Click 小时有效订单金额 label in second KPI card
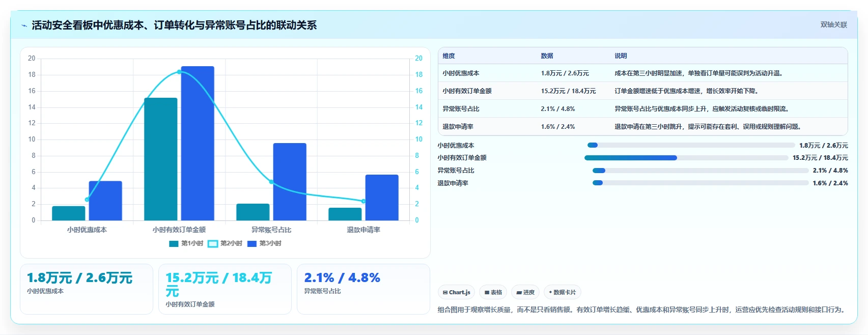The width and height of the screenshot is (868, 335). click(x=190, y=304)
